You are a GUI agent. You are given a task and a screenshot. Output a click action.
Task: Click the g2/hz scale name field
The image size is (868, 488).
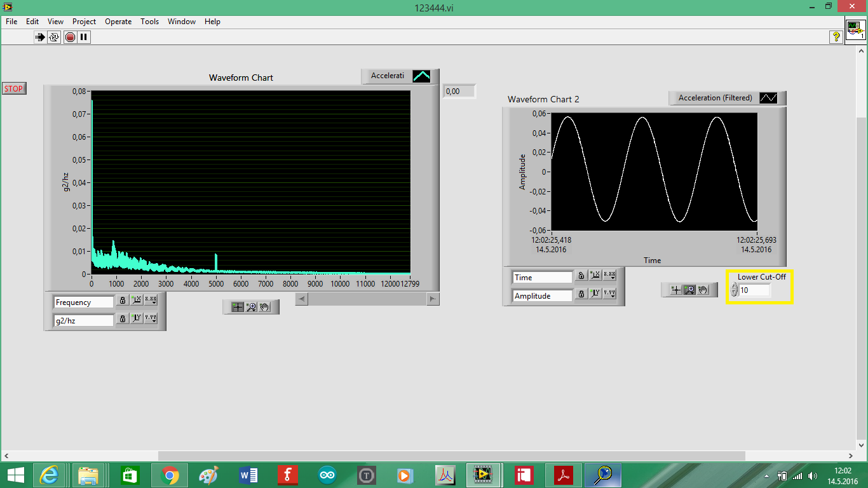coord(83,321)
